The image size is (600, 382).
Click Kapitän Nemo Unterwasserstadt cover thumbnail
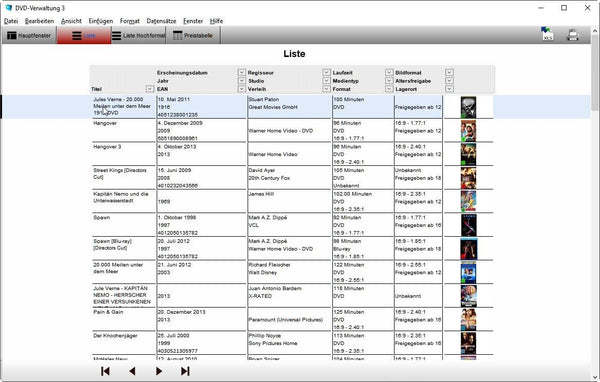tap(468, 201)
